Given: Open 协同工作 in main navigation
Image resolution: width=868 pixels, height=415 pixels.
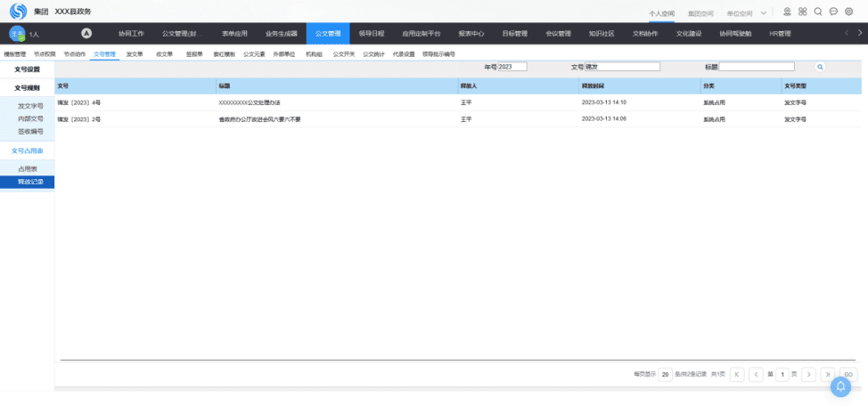Looking at the screenshot, I should [x=131, y=34].
